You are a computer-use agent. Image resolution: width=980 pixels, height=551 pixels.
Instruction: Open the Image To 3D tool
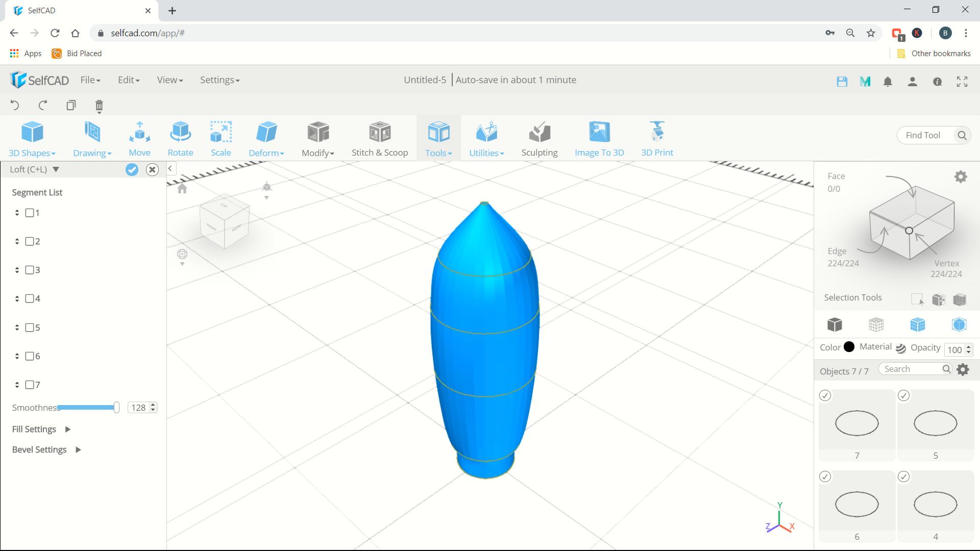[599, 138]
